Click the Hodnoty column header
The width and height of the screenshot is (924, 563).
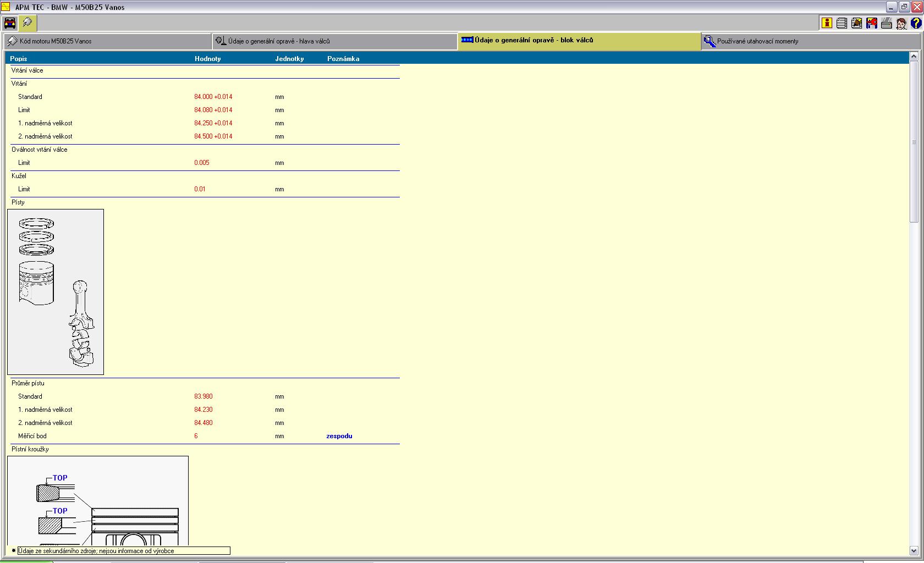coord(207,59)
